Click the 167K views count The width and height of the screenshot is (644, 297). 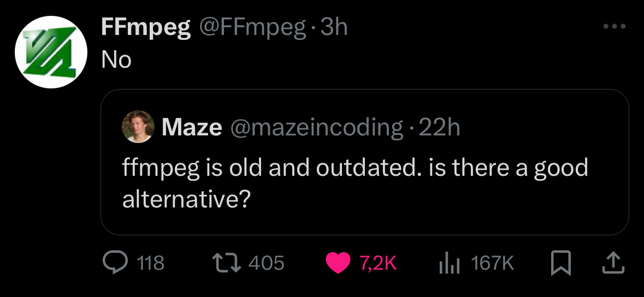(x=492, y=263)
